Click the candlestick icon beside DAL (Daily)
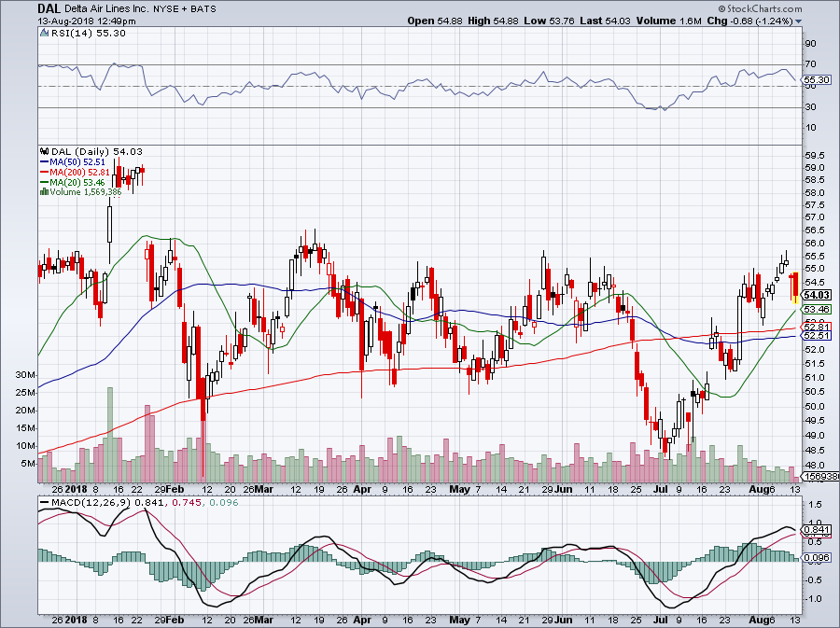This screenshot has height=628, width=840. click(45, 152)
